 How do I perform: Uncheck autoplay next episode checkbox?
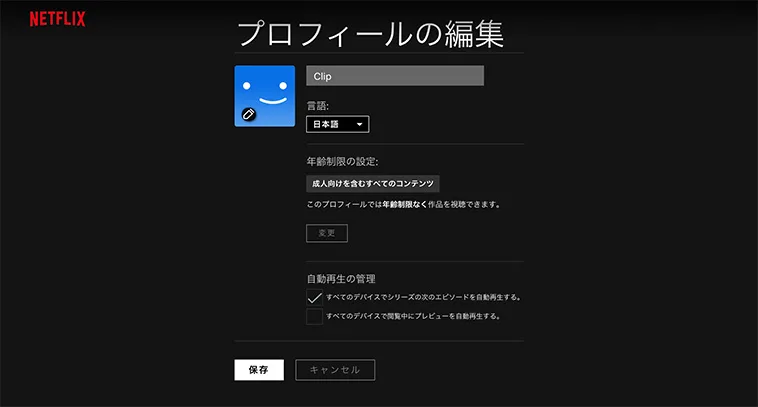point(315,297)
